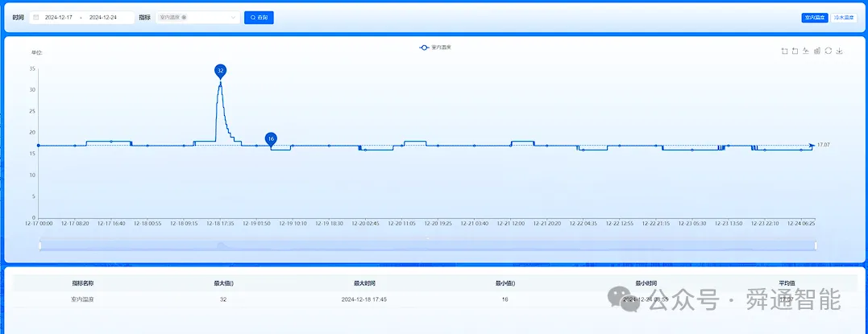Switch chart to line view icon
This screenshot has height=334, width=868.
tap(806, 51)
